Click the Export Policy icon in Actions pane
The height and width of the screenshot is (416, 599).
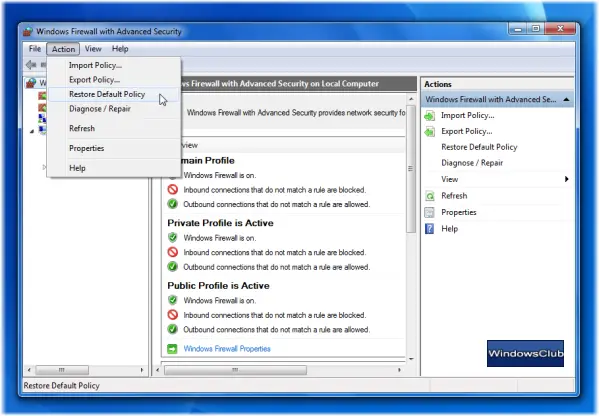click(x=430, y=132)
